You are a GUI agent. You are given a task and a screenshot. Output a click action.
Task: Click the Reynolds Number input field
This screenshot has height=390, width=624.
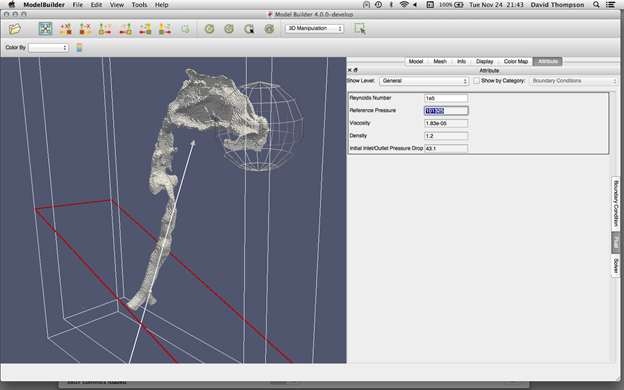coord(446,98)
